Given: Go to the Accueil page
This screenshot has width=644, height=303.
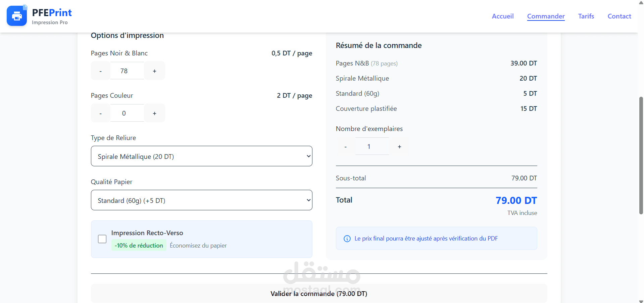Looking at the screenshot, I should (502, 16).
